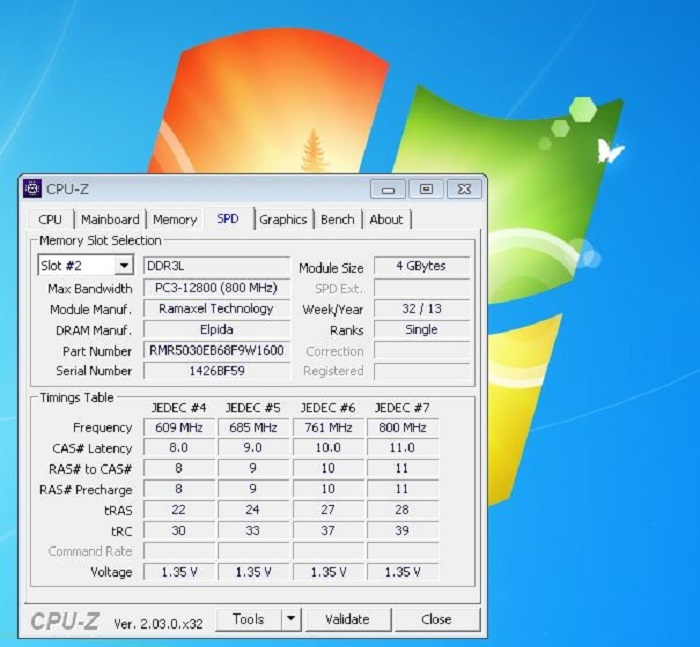The image size is (700, 647).
Task: Click the Part Number field RMR5030EB68F9W1600
Action: click(216, 351)
